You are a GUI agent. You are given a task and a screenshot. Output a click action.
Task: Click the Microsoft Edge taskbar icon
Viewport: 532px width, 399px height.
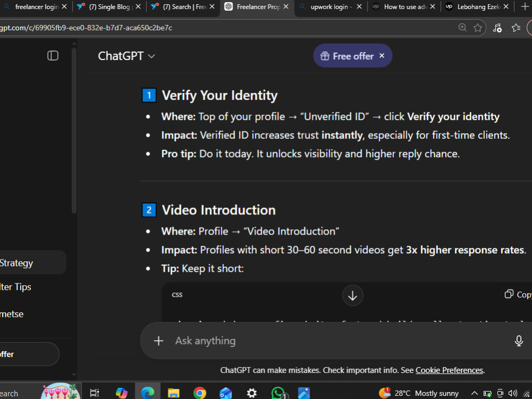click(x=147, y=393)
